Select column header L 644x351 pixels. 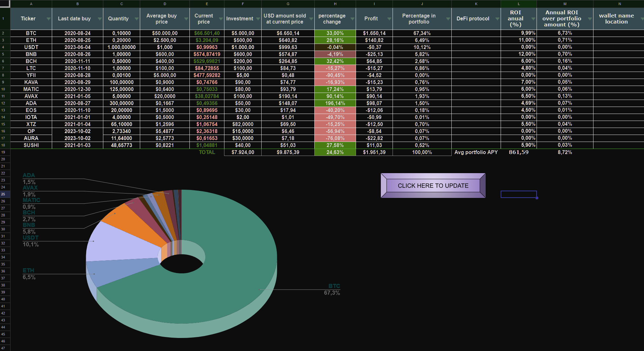[518, 4]
